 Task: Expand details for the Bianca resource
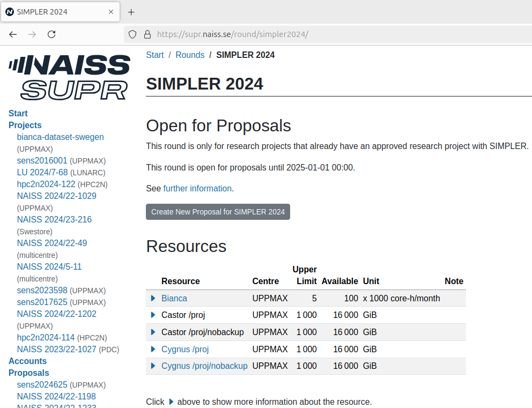coord(153,298)
